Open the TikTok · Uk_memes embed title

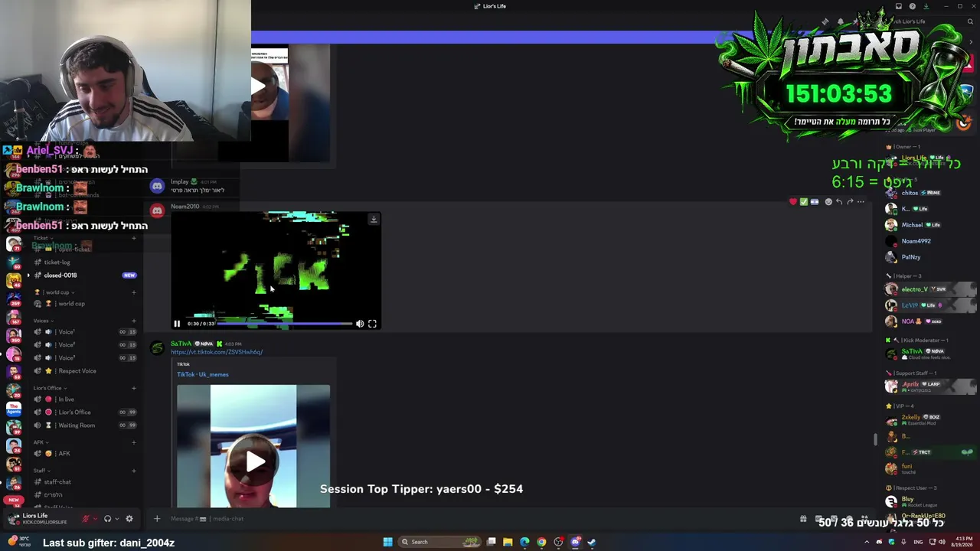click(203, 374)
